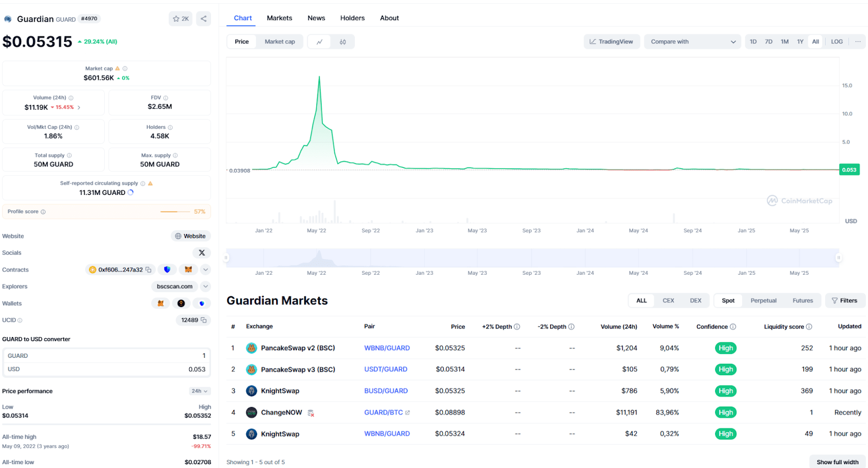The height and width of the screenshot is (468, 868).
Task: Open the chart more-options ellipsis menu
Action: (858, 42)
